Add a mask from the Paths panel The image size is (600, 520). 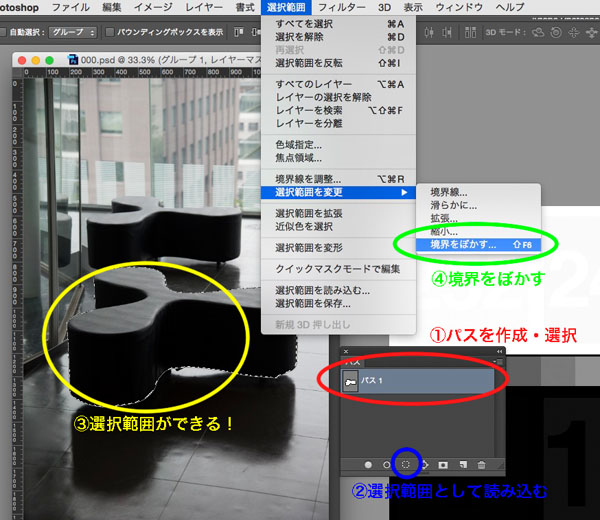[443, 464]
